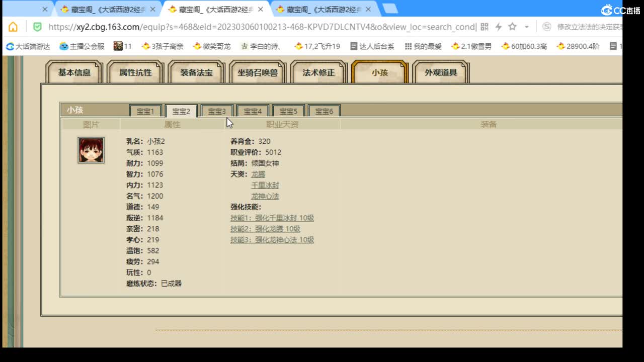
Task: Close the second 藏宝阁 tab
Action: (153, 9)
